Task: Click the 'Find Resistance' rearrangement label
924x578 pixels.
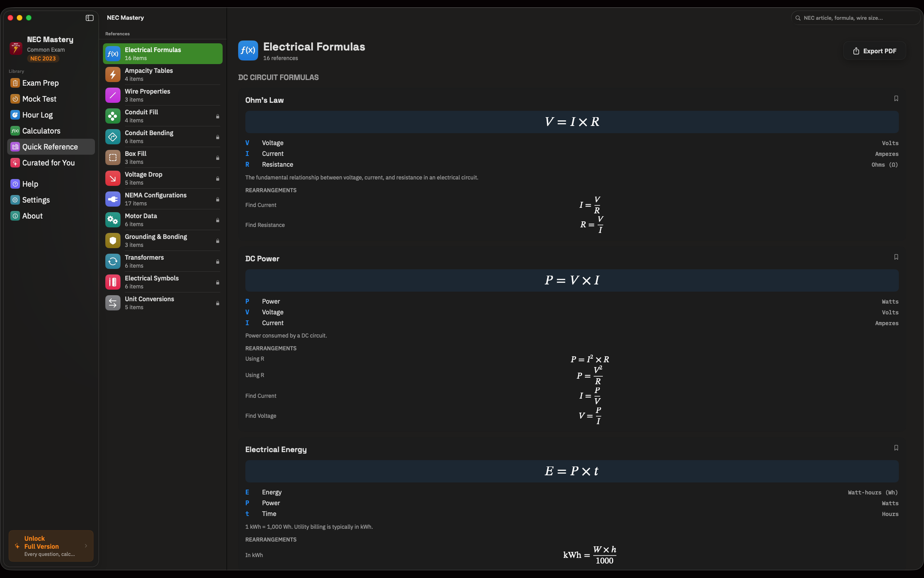Action: tap(265, 225)
